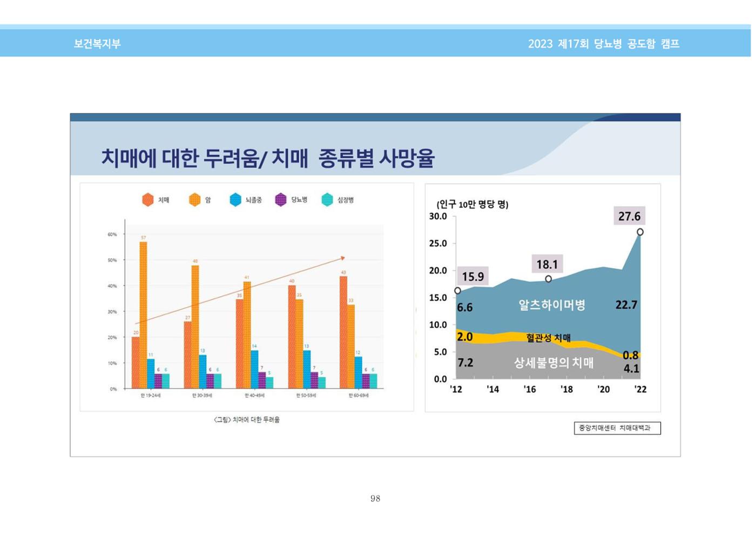Click the 7.2 value in gray area
The height and width of the screenshot is (535, 756).
(465, 363)
